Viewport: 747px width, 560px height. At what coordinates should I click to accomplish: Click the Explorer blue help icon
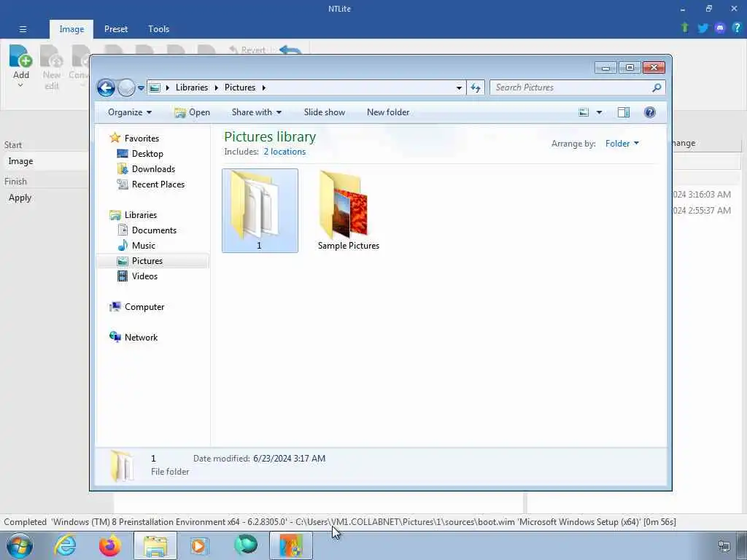click(649, 112)
